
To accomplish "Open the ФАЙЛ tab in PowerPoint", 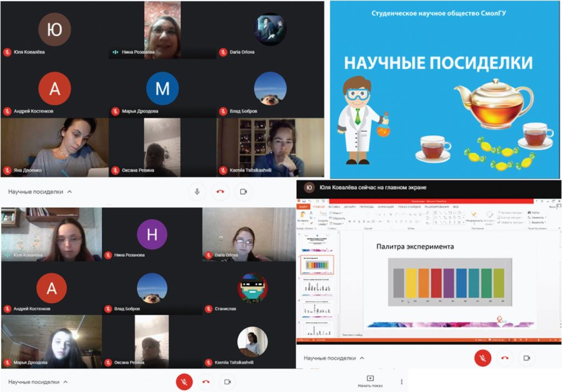I will 303,207.
